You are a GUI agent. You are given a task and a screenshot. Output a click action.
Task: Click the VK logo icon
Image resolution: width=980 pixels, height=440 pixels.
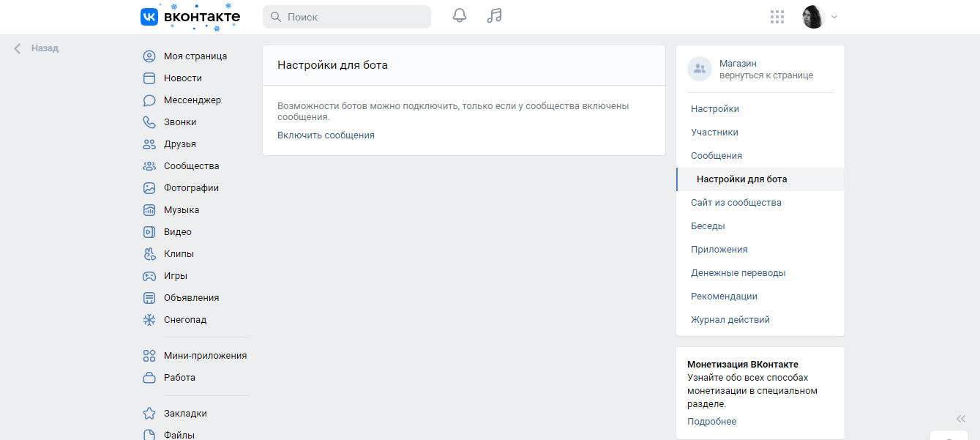click(x=149, y=17)
